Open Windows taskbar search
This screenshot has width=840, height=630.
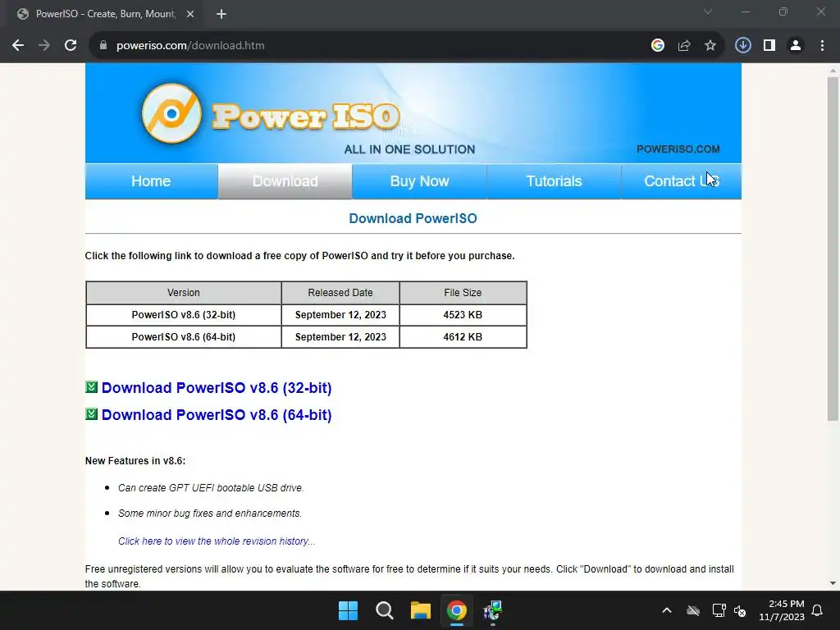coord(384,610)
